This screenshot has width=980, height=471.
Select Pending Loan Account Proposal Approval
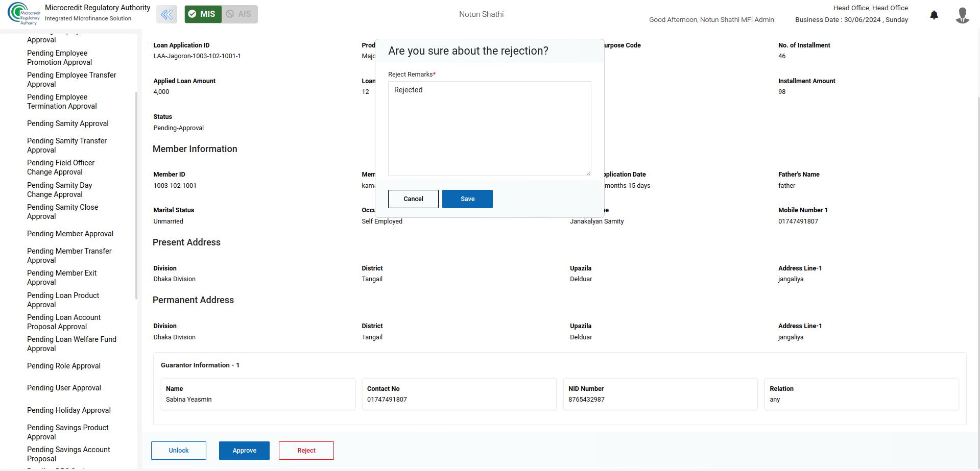[64, 322]
